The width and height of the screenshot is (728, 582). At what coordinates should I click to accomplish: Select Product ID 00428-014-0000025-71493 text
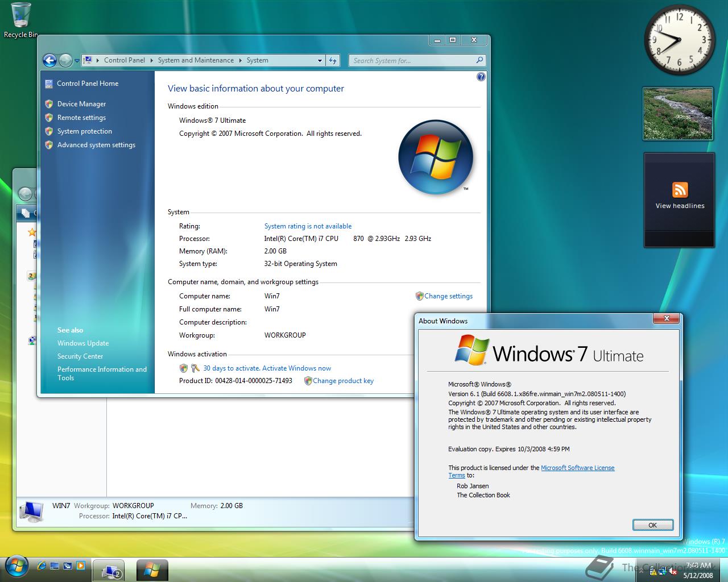point(235,381)
